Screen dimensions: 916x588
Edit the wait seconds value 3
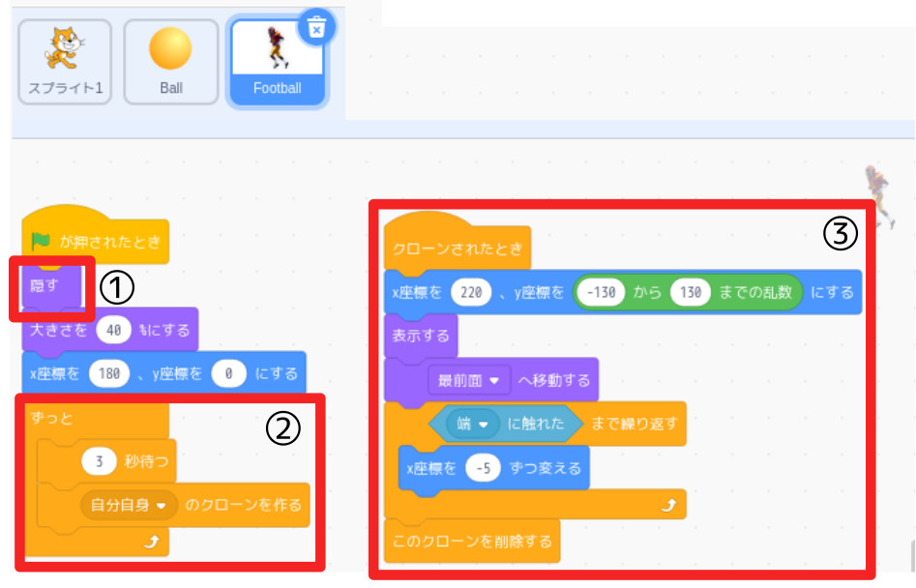point(100,460)
